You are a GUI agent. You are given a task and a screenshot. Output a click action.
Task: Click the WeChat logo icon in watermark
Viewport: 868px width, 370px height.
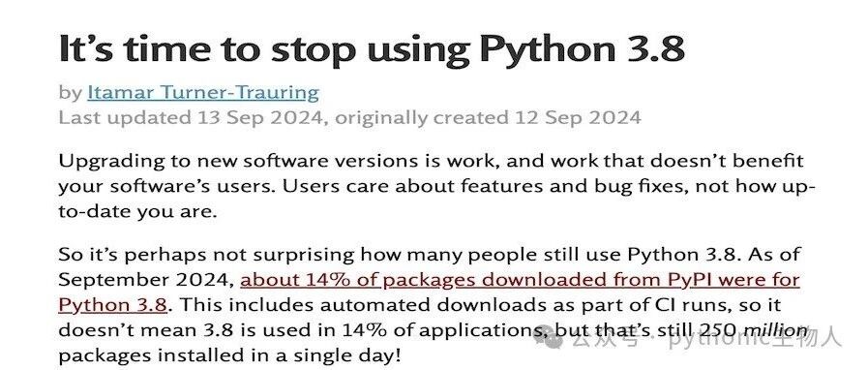coord(554,338)
